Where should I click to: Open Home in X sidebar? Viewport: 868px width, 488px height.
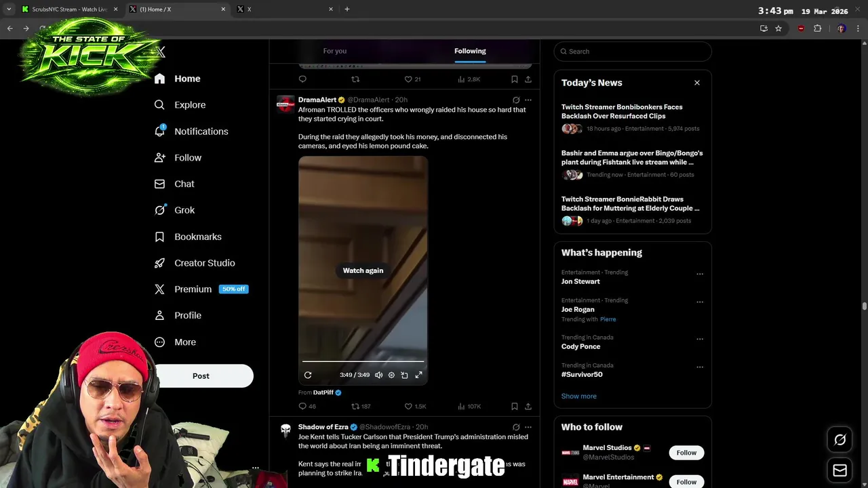pyautogui.click(x=177, y=79)
